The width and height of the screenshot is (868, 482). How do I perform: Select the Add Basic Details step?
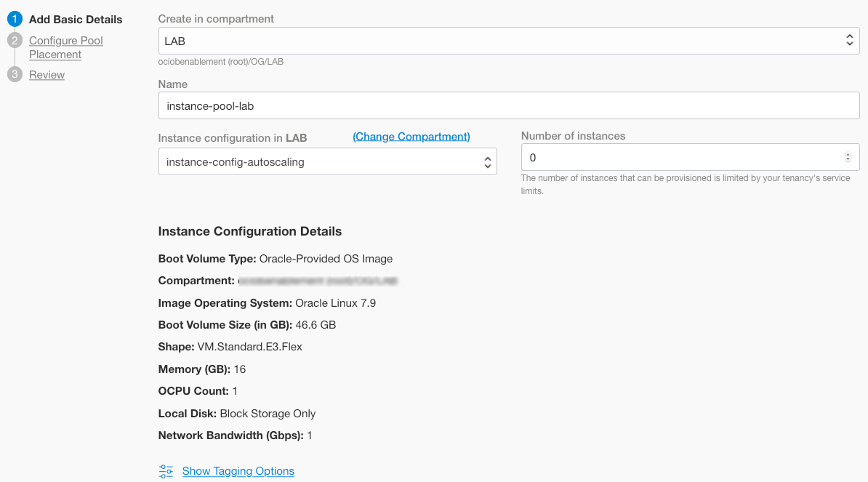76,20
